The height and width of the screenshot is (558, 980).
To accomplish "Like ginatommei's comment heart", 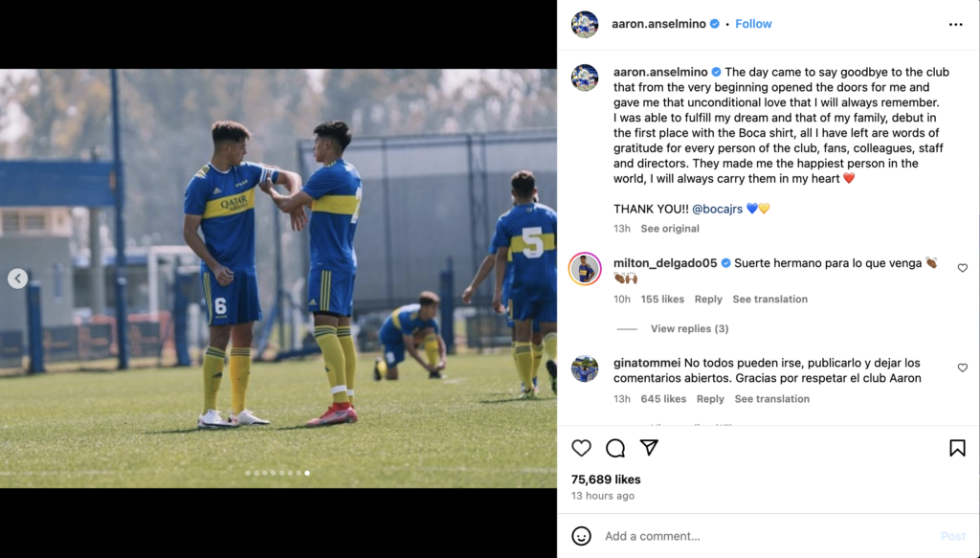I will [963, 368].
